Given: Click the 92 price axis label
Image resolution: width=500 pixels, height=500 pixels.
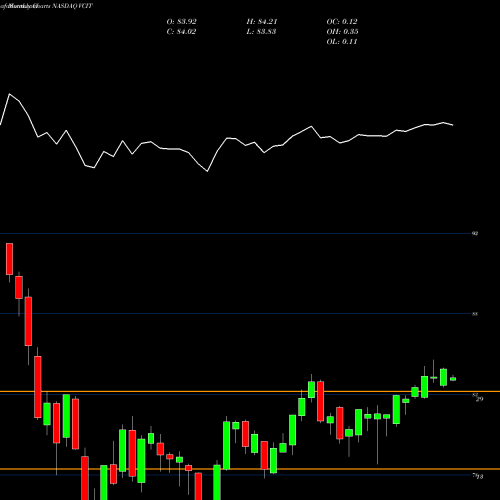Looking at the screenshot, I should 475,233.
